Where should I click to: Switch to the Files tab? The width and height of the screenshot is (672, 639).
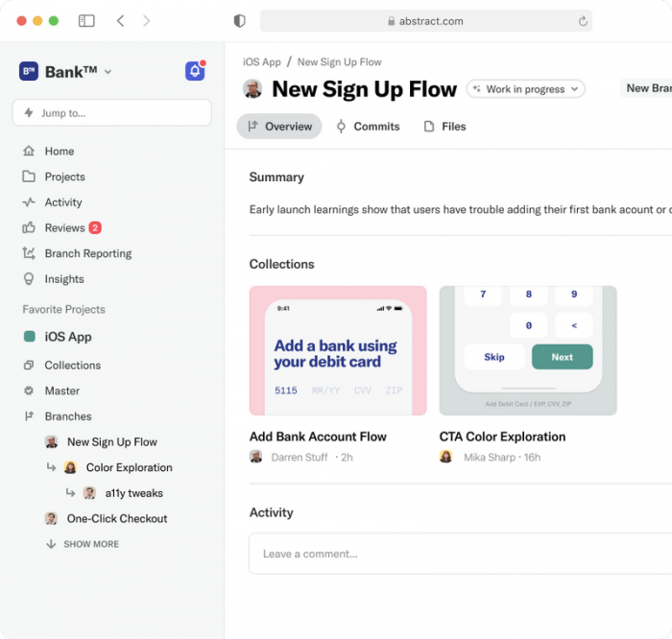pos(444,127)
